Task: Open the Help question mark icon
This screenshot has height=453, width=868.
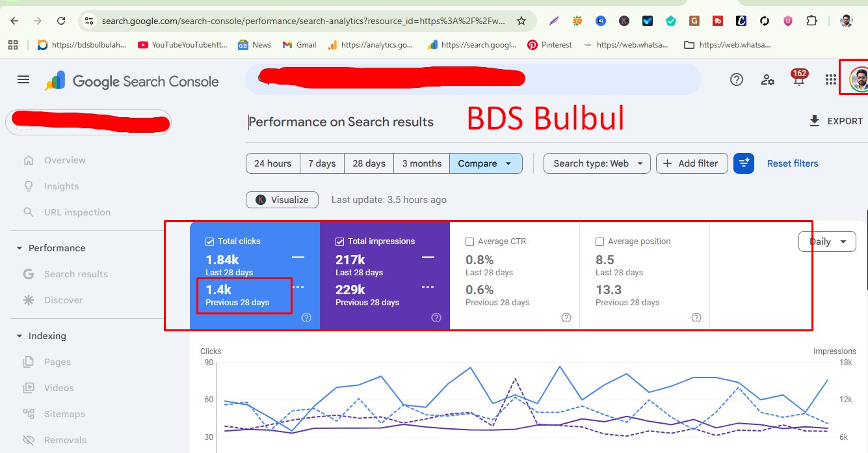Action: pos(737,79)
